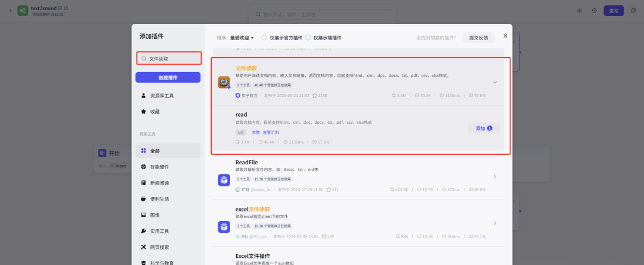Open the 查看示例 link
The image size is (644, 265).
point(271,132)
